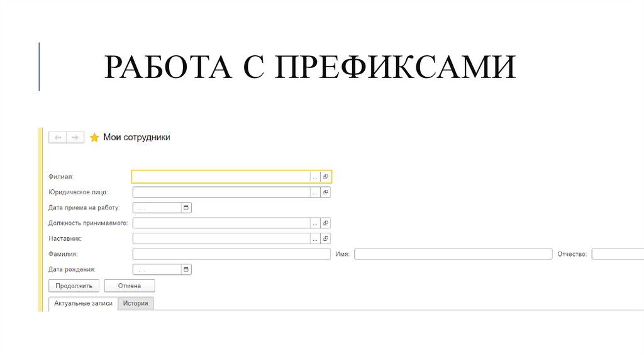This screenshot has width=644, height=361.
Task: Click the Юридическое лицо: label
Action: (x=78, y=192)
